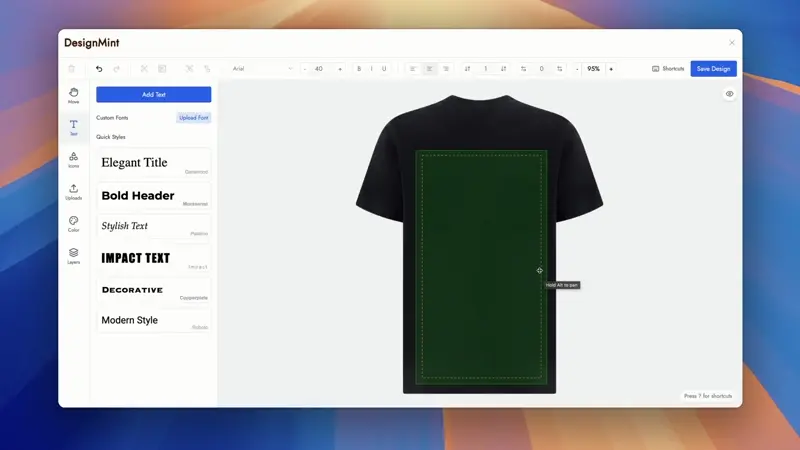Apply the Decorative quick style

pyautogui.click(x=154, y=290)
